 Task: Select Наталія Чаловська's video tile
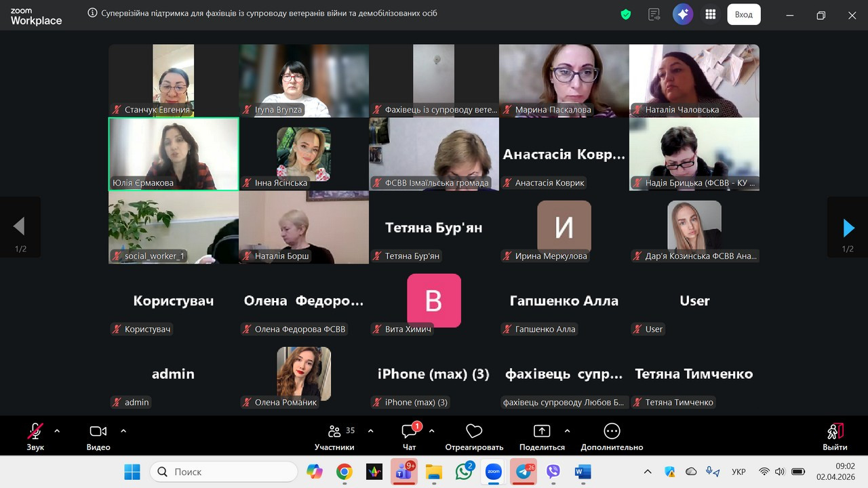[694, 81]
